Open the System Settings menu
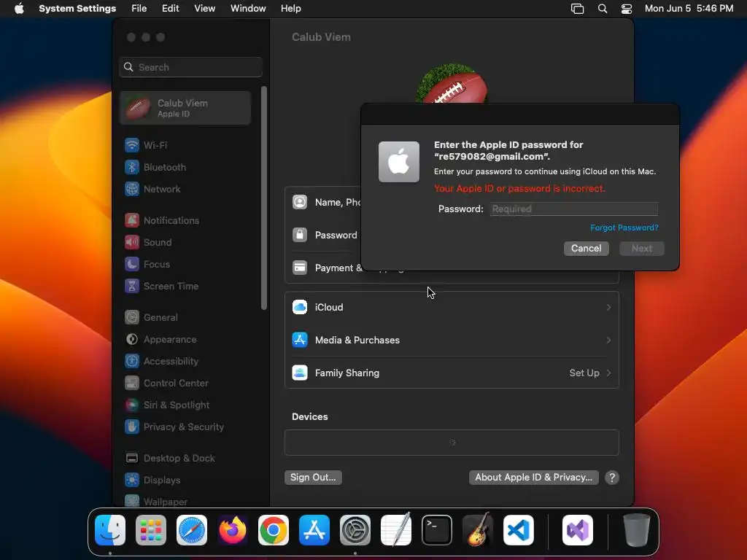The image size is (747, 560). (x=77, y=9)
